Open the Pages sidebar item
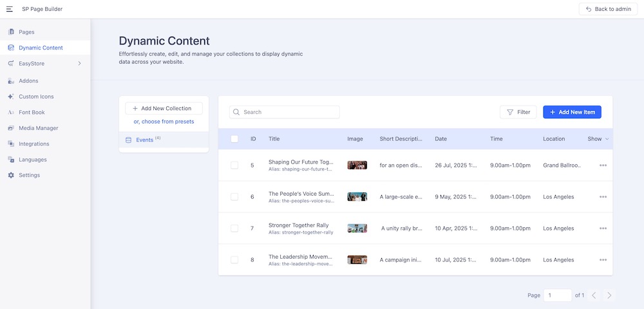The height and width of the screenshot is (309, 644). (26, 32)
